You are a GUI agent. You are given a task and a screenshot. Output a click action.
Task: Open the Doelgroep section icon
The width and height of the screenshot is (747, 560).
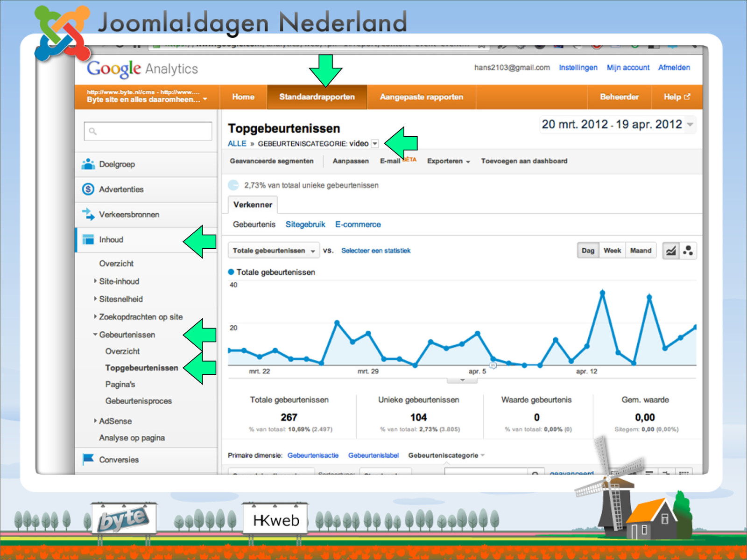click(88, 164)
